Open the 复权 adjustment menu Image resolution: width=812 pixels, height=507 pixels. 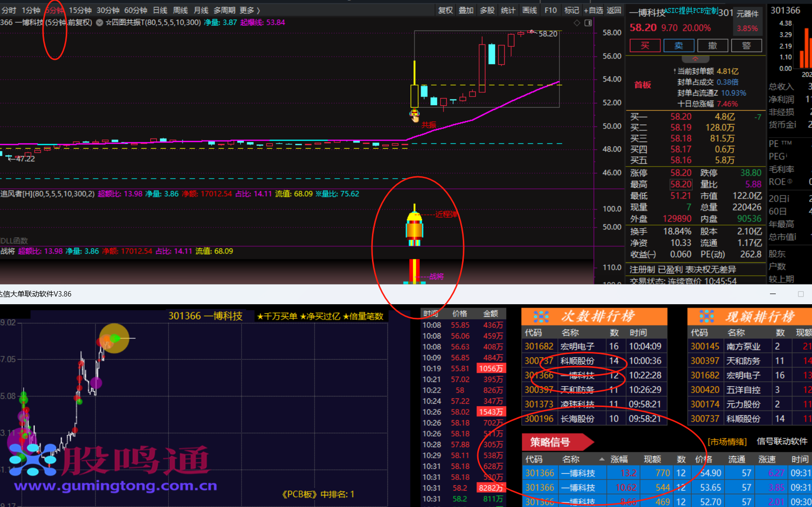[x=445, y=10]
